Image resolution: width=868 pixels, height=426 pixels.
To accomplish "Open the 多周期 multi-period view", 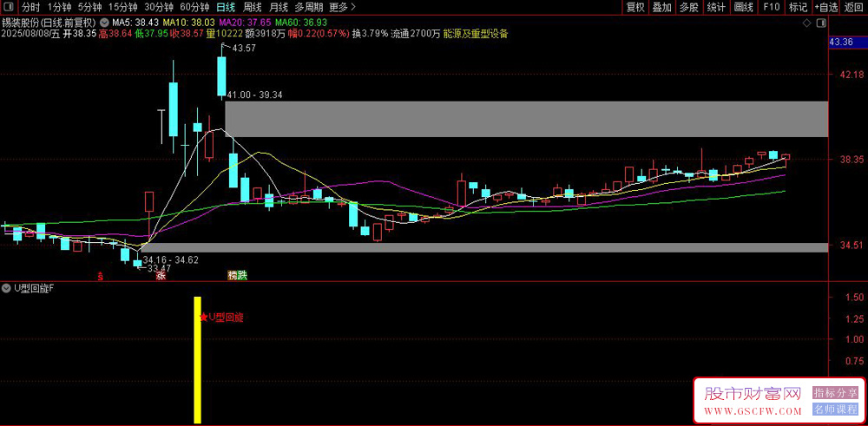I will [x=308, y=7].
